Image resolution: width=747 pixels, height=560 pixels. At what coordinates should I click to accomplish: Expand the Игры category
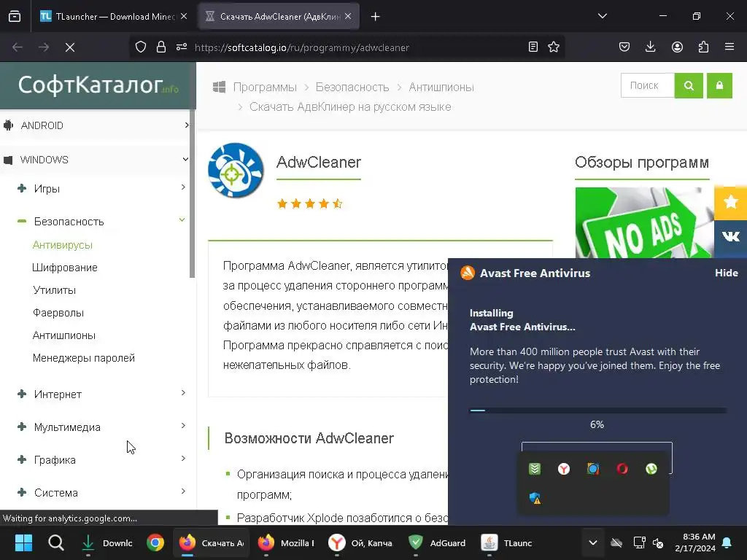101,189
